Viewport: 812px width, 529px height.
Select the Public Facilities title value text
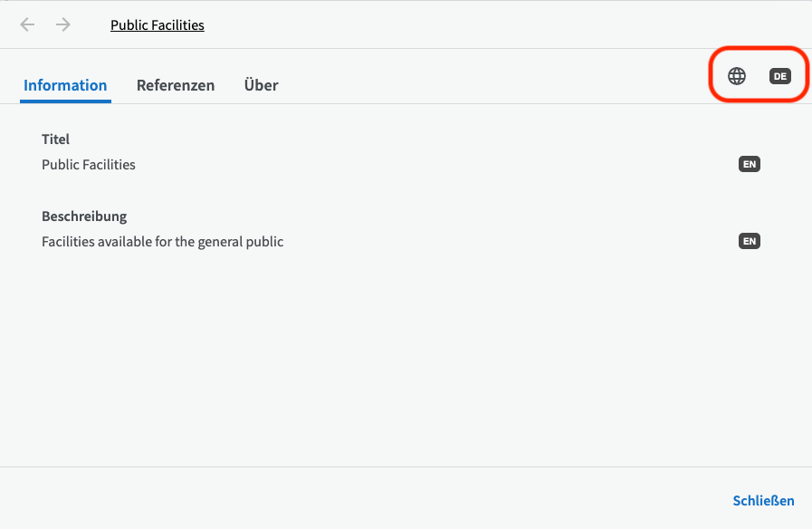pos(89,165)
